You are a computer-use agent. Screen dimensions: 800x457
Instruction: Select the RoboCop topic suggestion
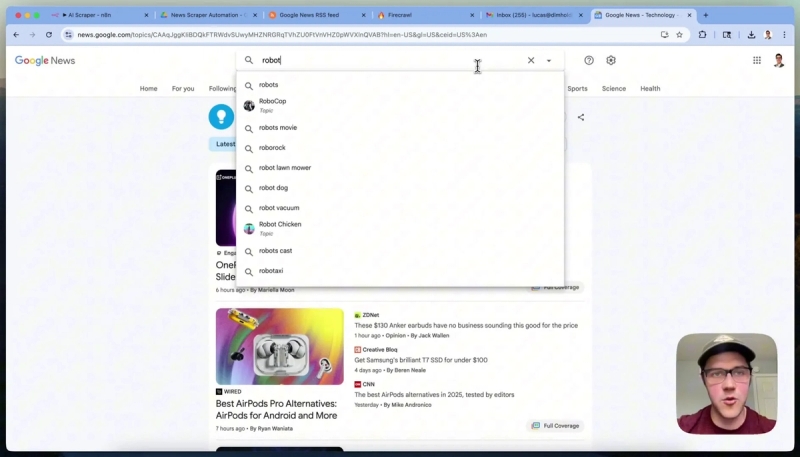pos(400,106)
